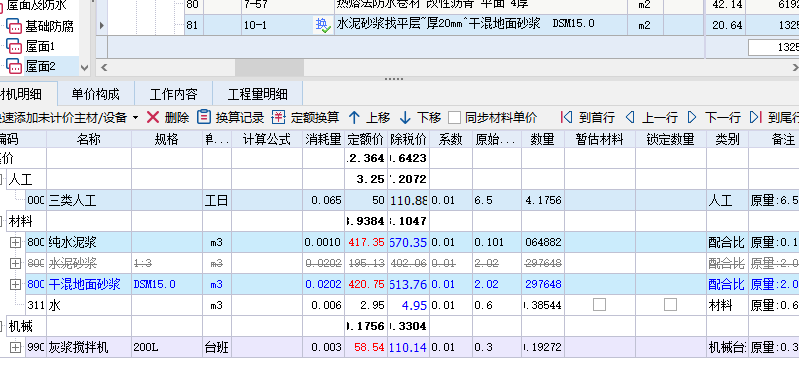Click the 上一行 button label
This screenshot has height=378, width=799.
tap(659, 118)
